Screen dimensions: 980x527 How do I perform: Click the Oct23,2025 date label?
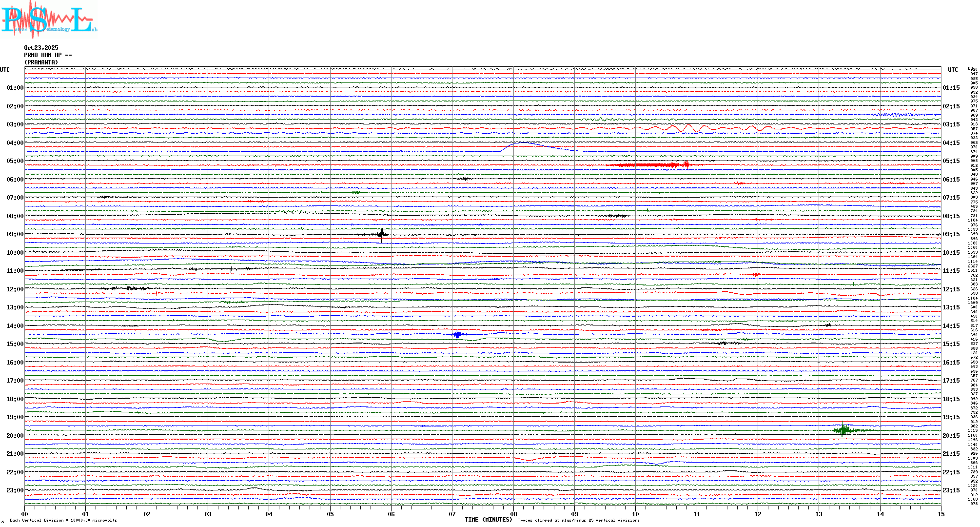pyautogui.click(x=41, y=48)
